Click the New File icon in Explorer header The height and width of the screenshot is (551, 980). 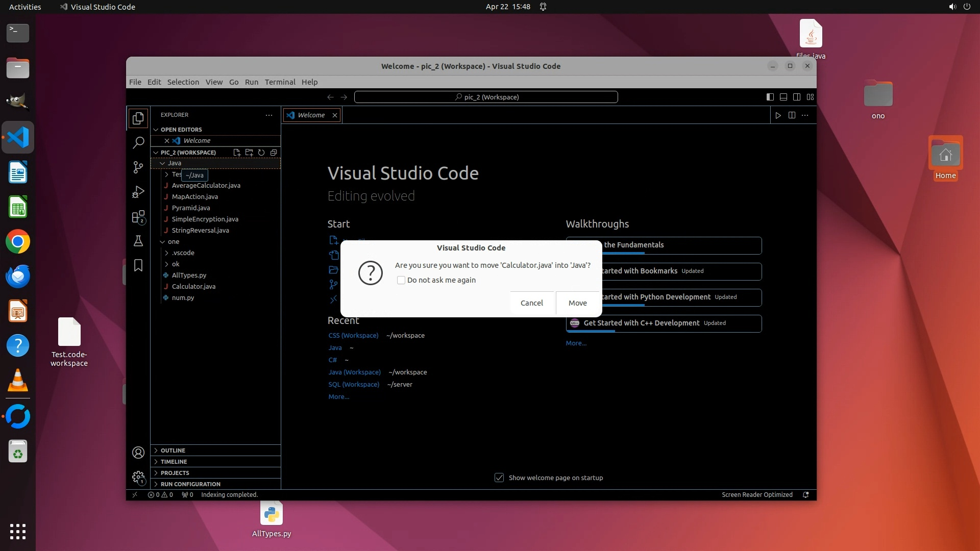tap(237, 153)
